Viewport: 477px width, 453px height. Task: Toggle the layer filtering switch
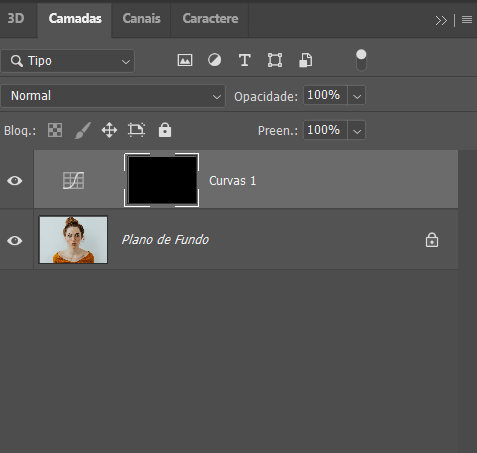click(x=361, y=60)
